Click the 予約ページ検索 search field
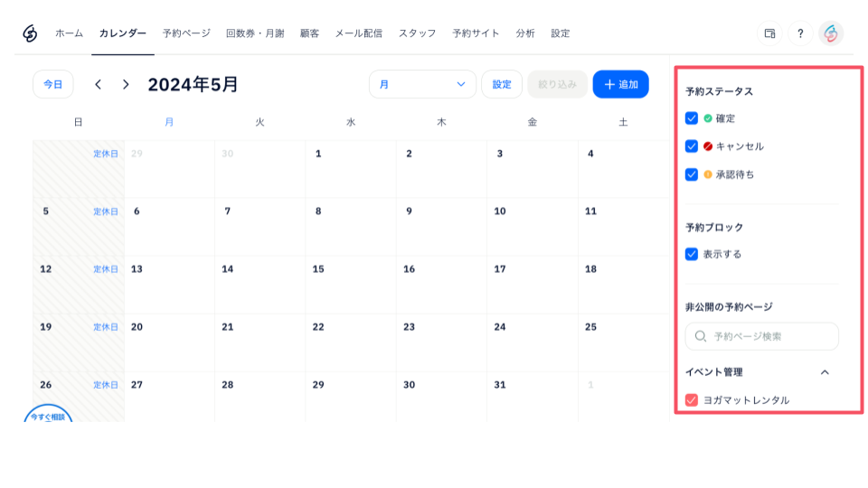This screenshot has width=868, height=488. coord(761,336)
